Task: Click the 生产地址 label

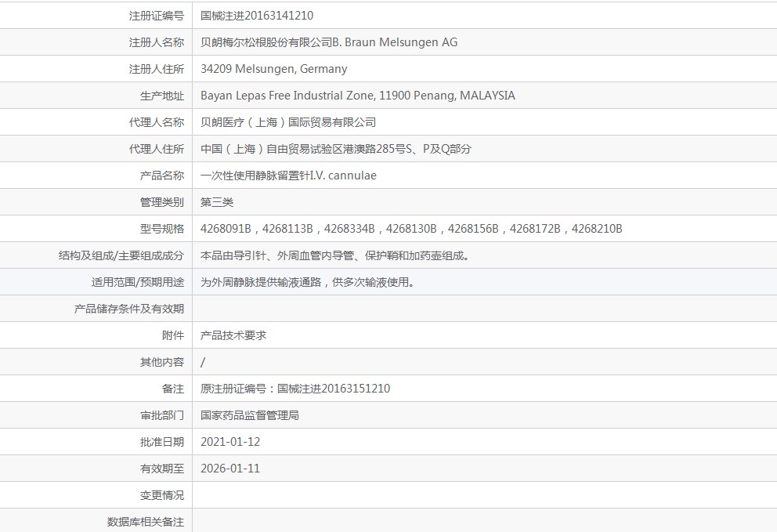Action: tap(162, 96)
